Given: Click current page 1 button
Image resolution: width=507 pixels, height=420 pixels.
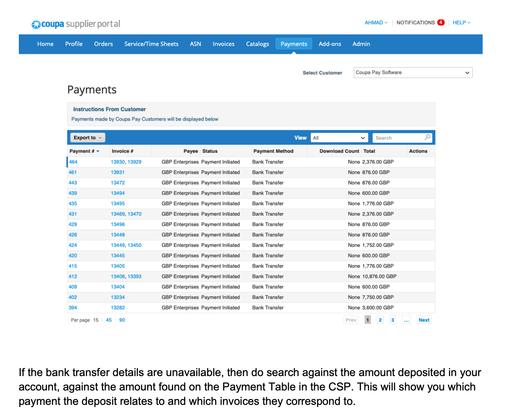Looking at the screenshot, I should coord(368,320).
